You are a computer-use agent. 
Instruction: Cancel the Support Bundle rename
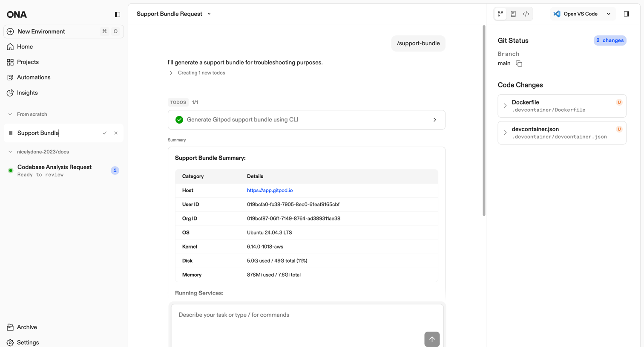(x=116, y=133)
